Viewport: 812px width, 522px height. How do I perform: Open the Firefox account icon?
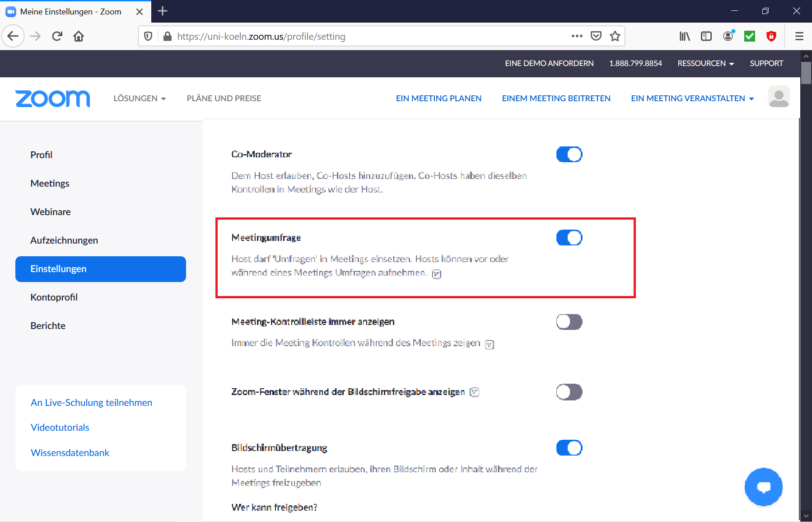(728, 36)
